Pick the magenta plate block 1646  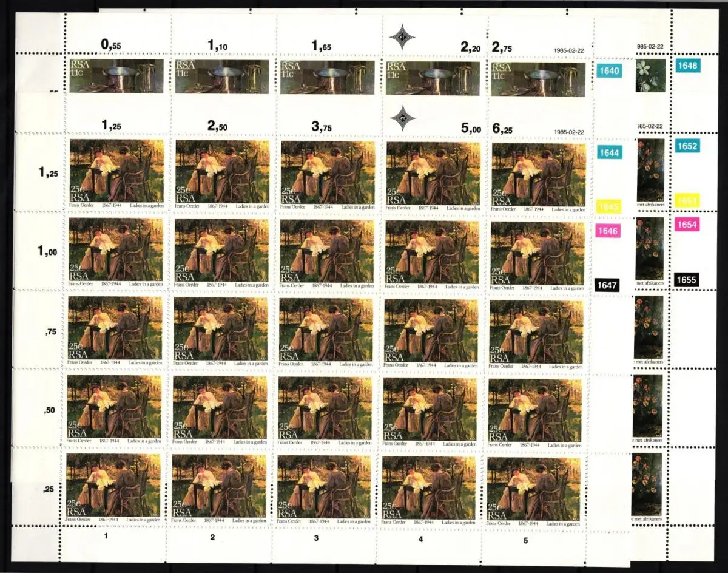tap(609, 231)
